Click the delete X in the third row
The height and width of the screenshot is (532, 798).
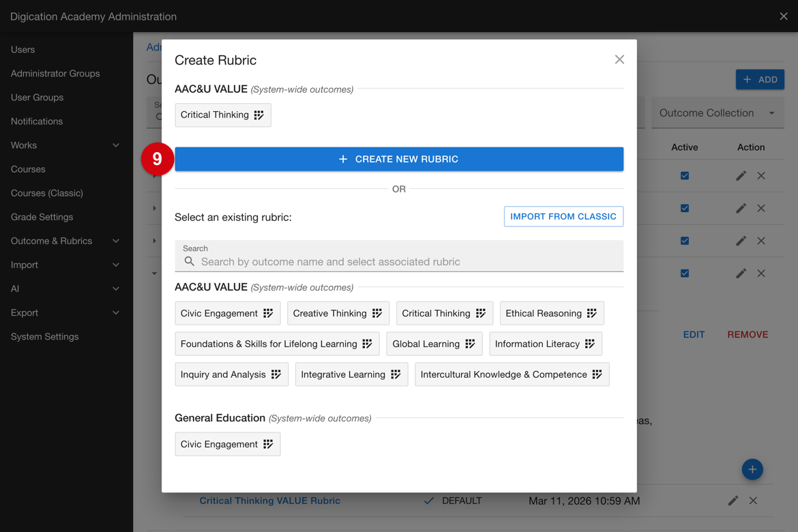761,241
